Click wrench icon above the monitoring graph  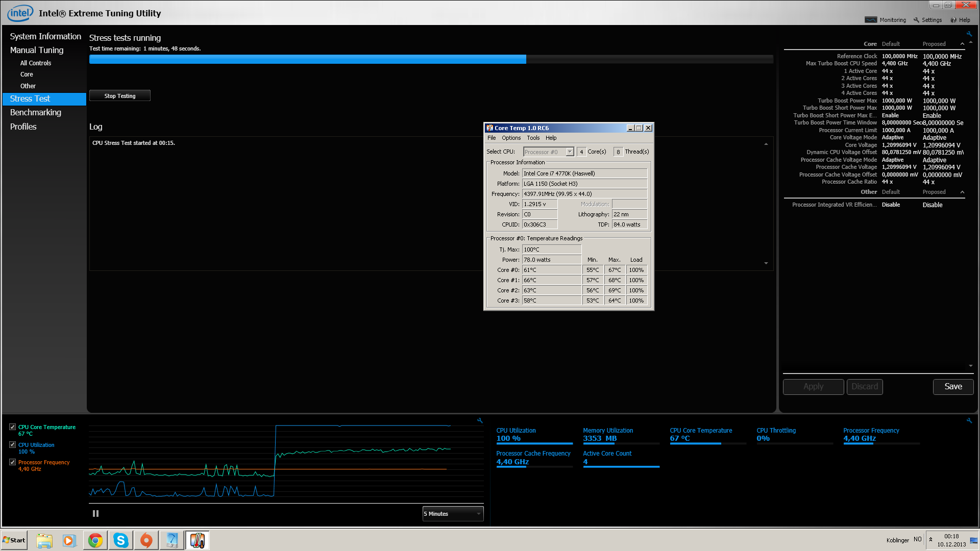[x=480, y=420]
